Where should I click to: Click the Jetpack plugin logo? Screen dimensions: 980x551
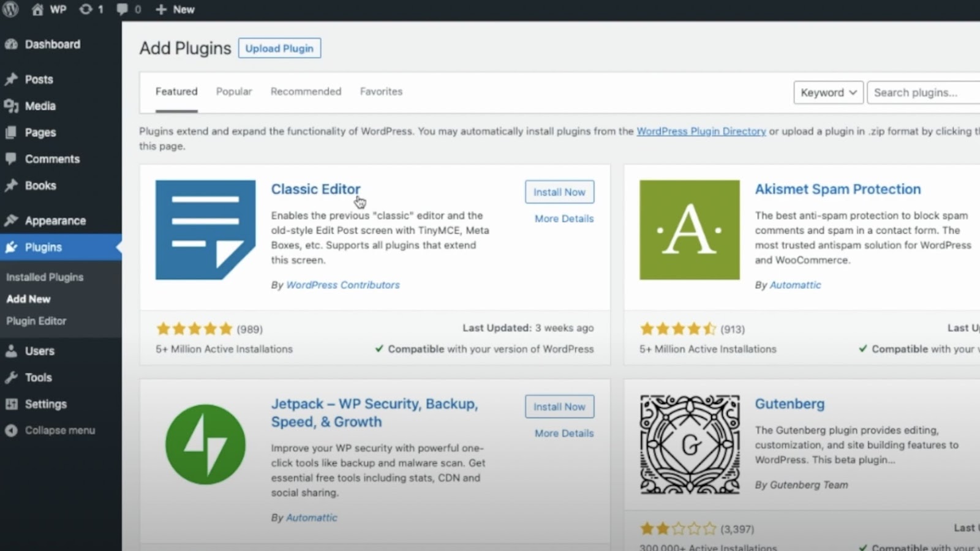[x=205, y=444]
